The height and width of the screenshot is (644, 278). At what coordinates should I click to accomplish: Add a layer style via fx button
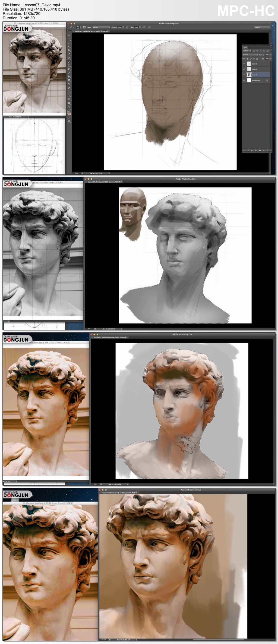[x=248, y=151]
